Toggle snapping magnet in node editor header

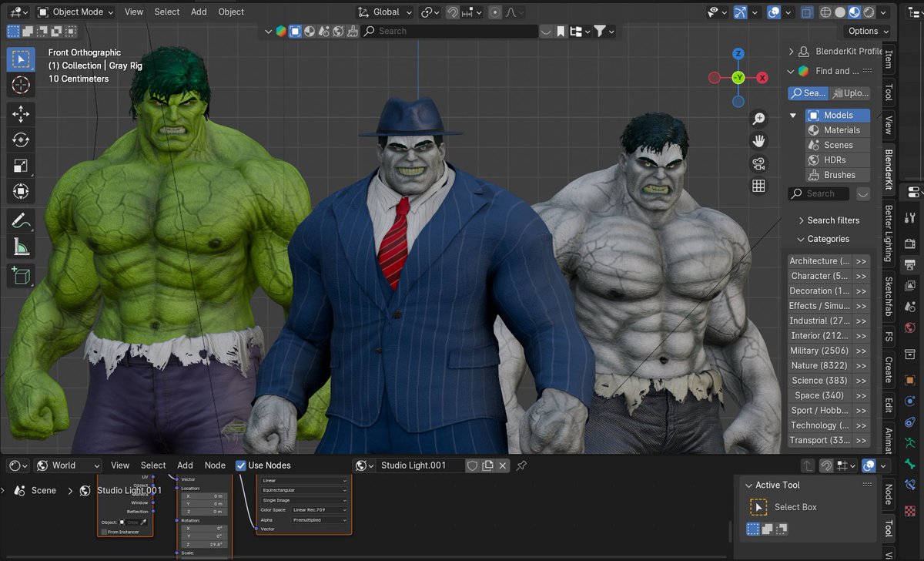826,465
